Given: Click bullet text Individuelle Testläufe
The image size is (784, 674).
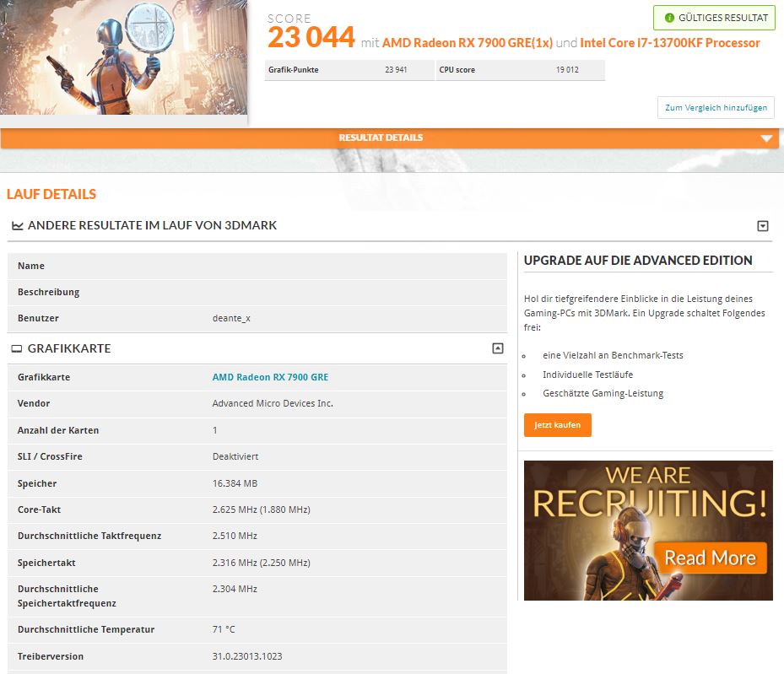Looking at the screenshot, I should tap(587, 375).
